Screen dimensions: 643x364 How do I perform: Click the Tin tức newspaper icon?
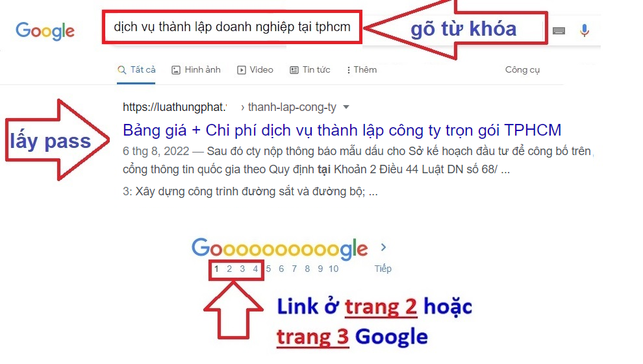(294, 70)
